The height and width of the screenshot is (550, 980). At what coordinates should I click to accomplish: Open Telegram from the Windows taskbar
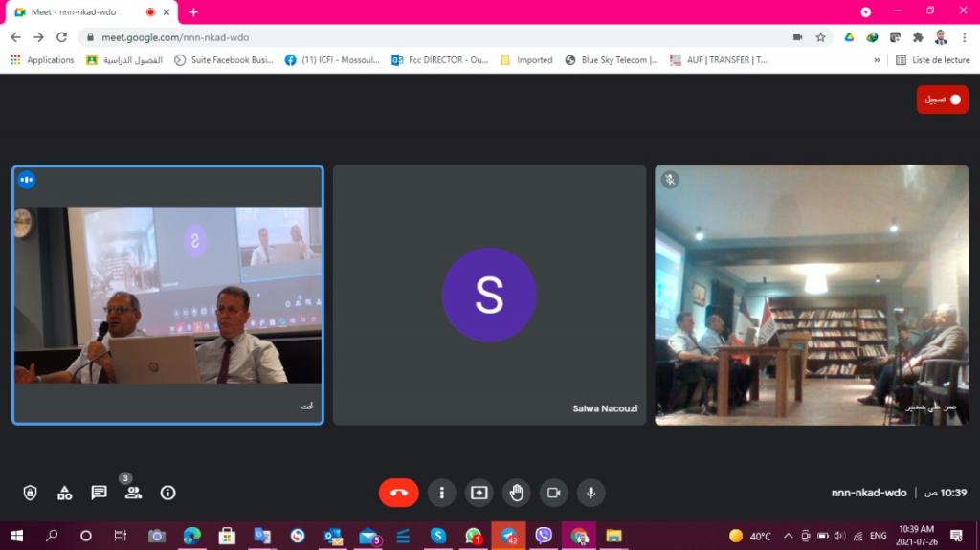(x=508, y=536)
